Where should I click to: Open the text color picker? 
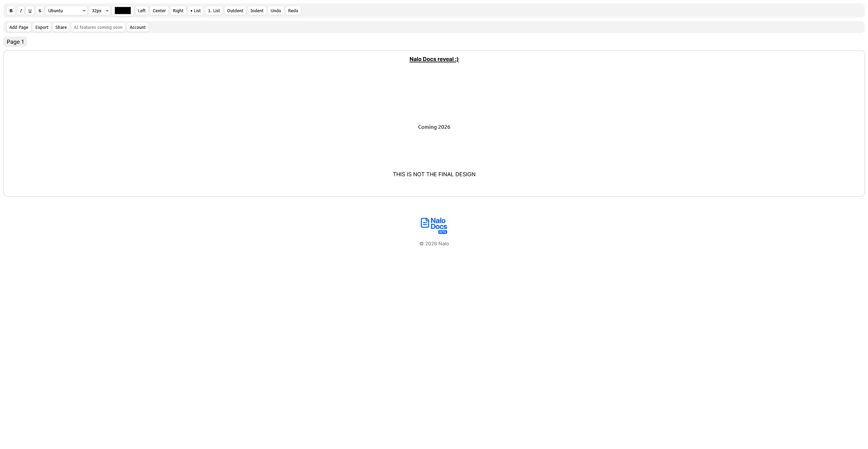(x=122, y=11)
